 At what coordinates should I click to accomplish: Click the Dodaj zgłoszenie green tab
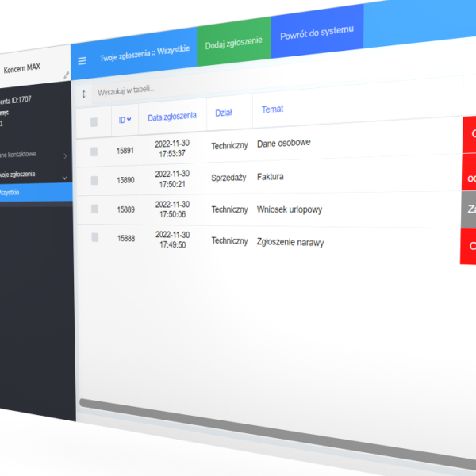pyautogui.click(x=232, y=44)
